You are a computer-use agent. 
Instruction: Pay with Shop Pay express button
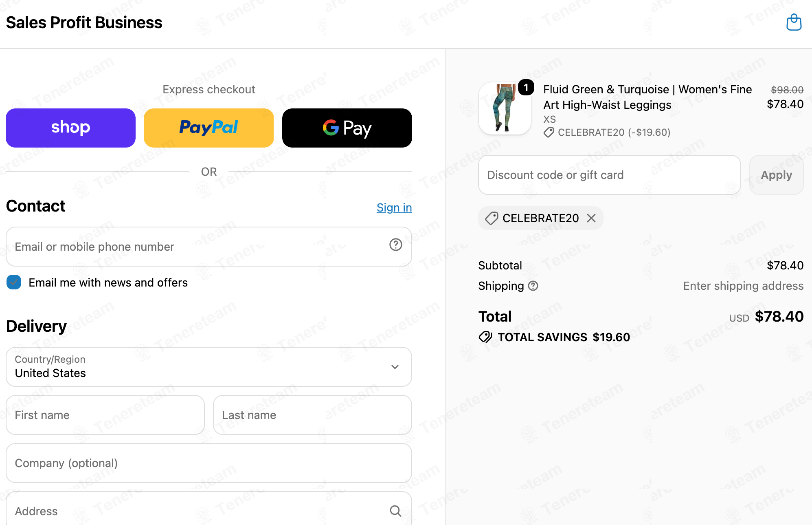(x=70, y=128)
